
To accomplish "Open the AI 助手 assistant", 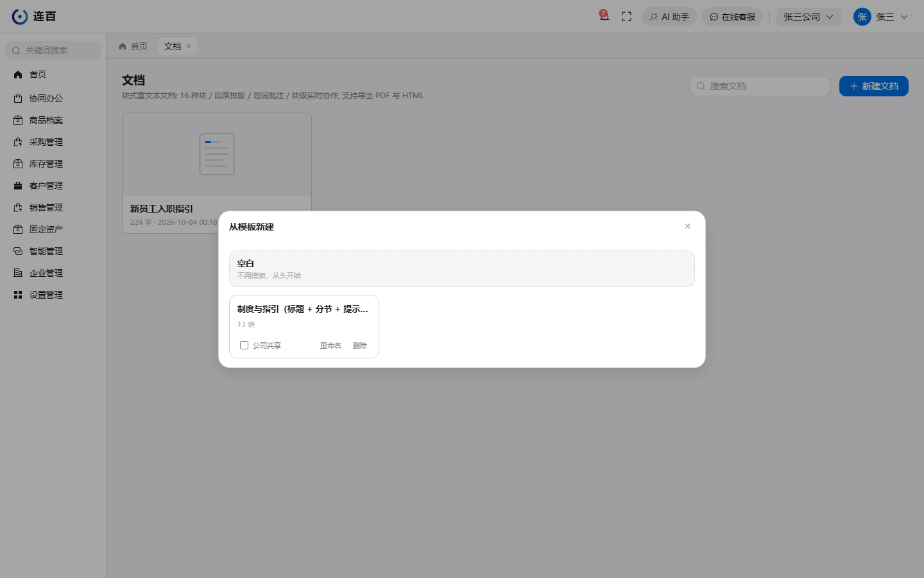I will 669,17.
